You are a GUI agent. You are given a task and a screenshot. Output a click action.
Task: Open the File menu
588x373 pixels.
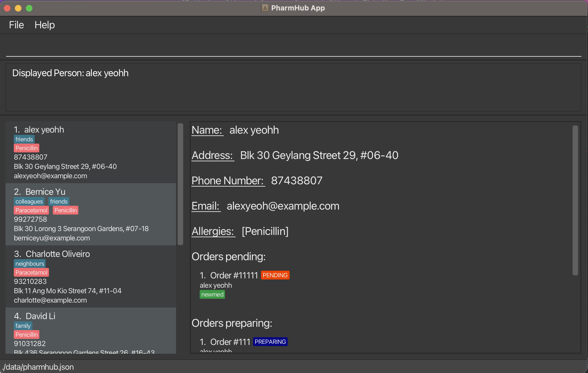tap(16, 25)
